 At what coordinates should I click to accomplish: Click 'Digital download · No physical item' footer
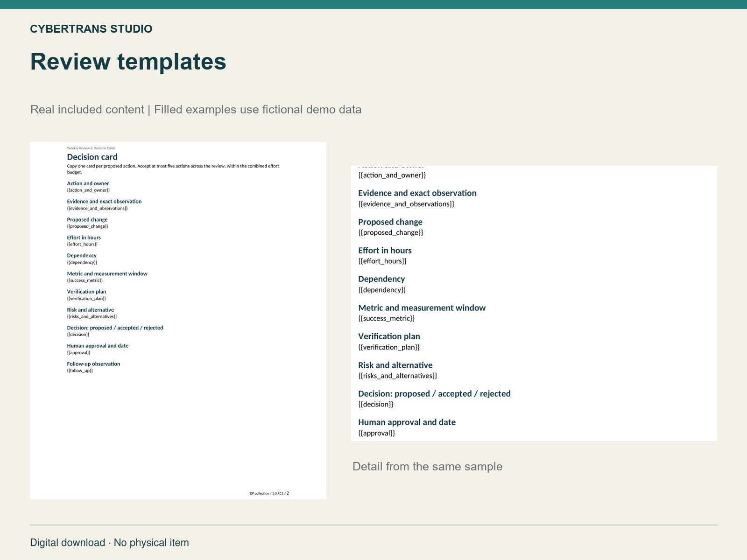[110, 543]
